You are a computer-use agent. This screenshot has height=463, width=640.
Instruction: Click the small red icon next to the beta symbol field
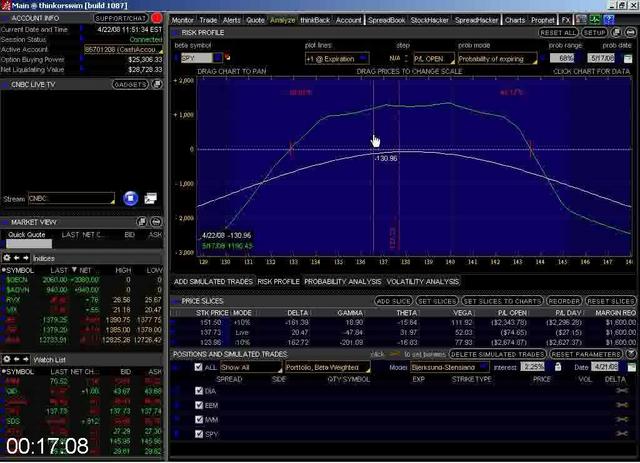(227, 57)
